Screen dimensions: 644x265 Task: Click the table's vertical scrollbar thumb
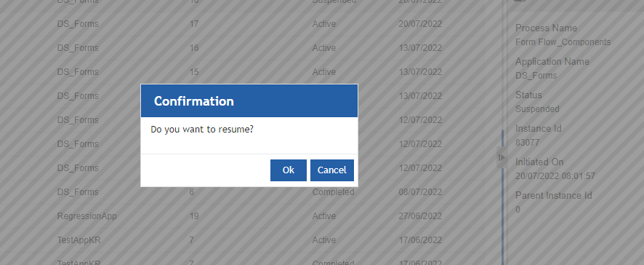pos(502,197)
